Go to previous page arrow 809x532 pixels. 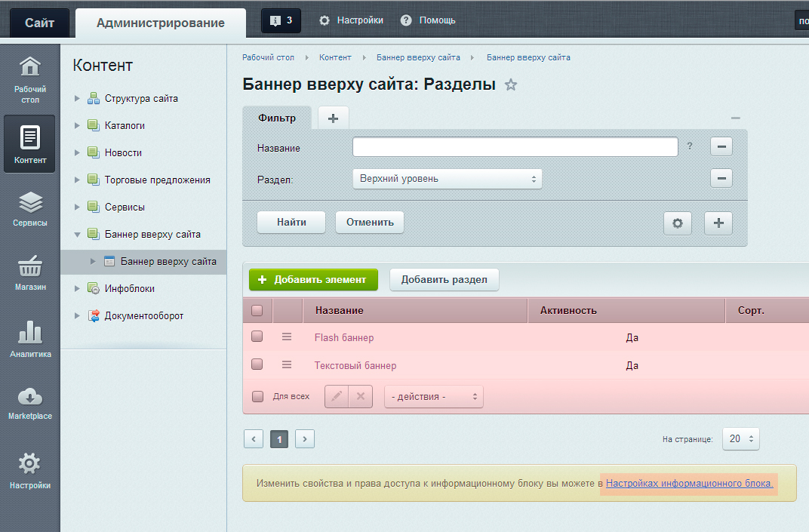click(x=254, y=439)
